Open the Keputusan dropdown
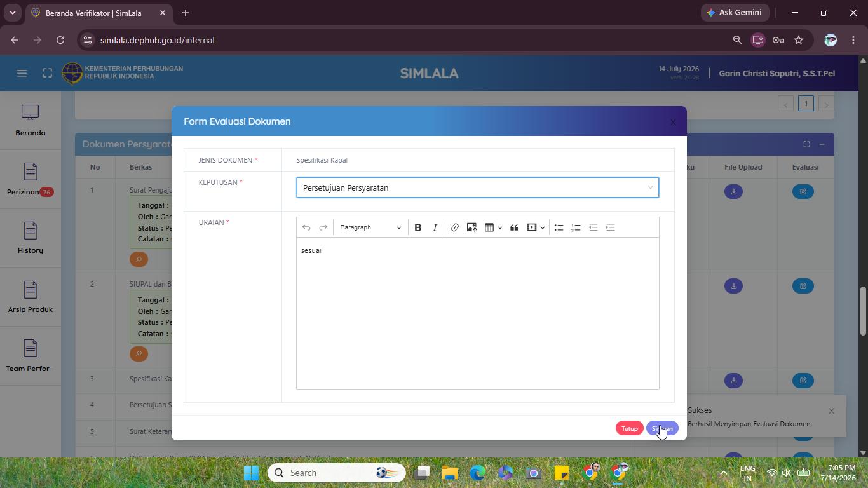 pos(478,187)
